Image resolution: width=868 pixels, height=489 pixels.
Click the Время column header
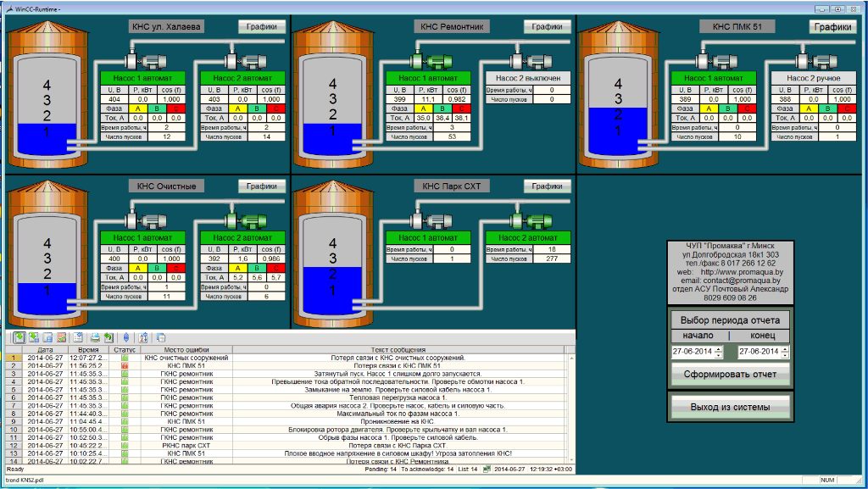pyautogui.click(x=88, y=349)
